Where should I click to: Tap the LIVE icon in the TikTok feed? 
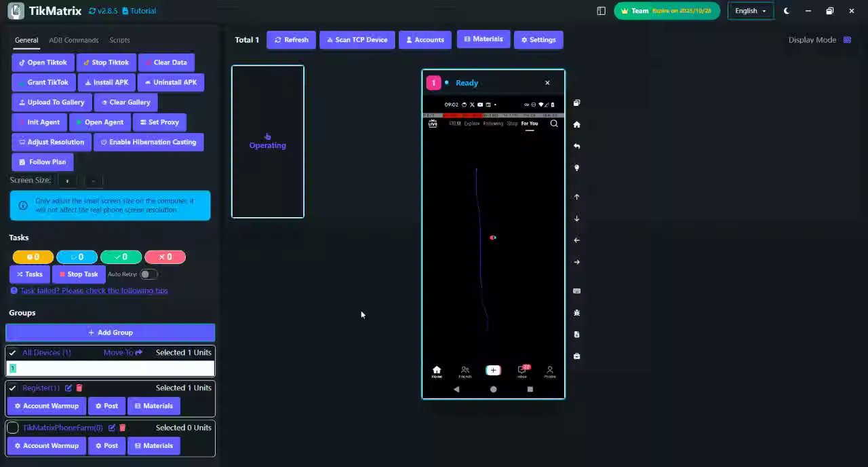[433, 124]
